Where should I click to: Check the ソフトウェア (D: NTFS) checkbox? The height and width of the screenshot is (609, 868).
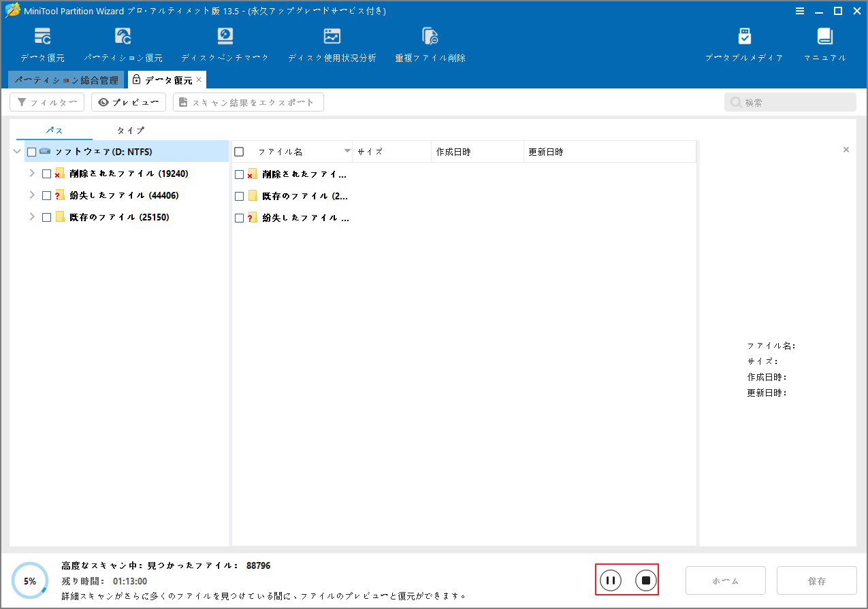[31, 151]
